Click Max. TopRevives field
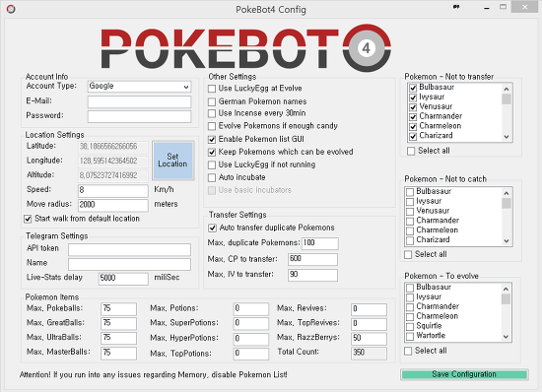Screen dimensions: 542x392 tap(369, 324)
